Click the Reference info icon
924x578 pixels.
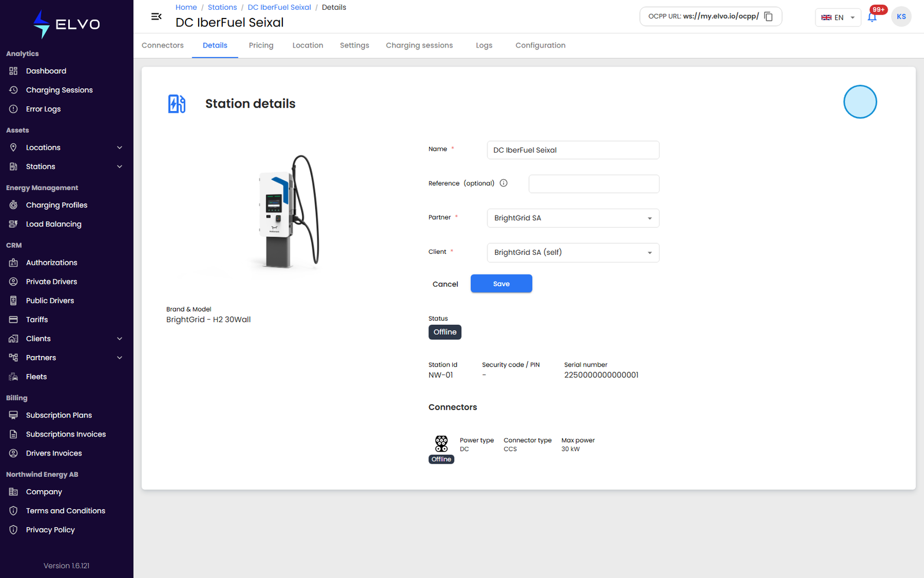[x=504, y=183]
